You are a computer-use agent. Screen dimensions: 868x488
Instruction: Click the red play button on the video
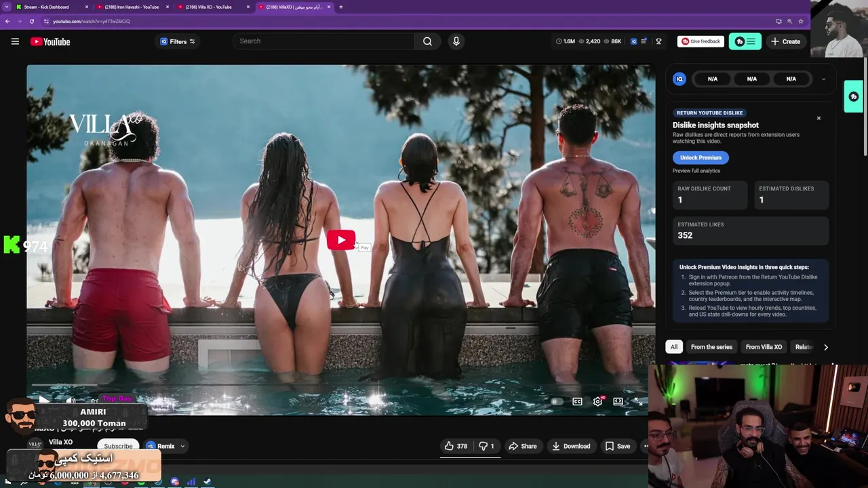(x=340, y=240)
